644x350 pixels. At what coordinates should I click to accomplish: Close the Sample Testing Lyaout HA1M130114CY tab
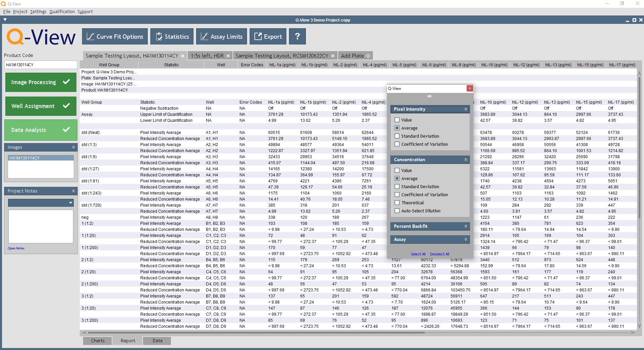tap(183, 56)
